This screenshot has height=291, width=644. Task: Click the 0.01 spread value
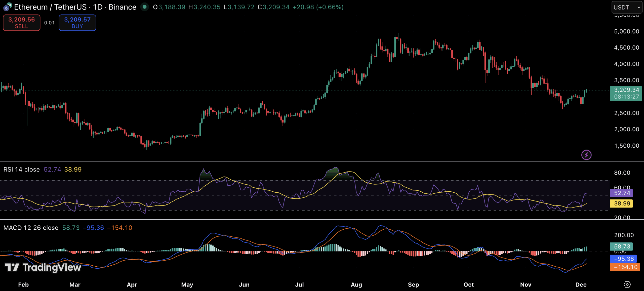pyautogui.click(x=49, y=23)
